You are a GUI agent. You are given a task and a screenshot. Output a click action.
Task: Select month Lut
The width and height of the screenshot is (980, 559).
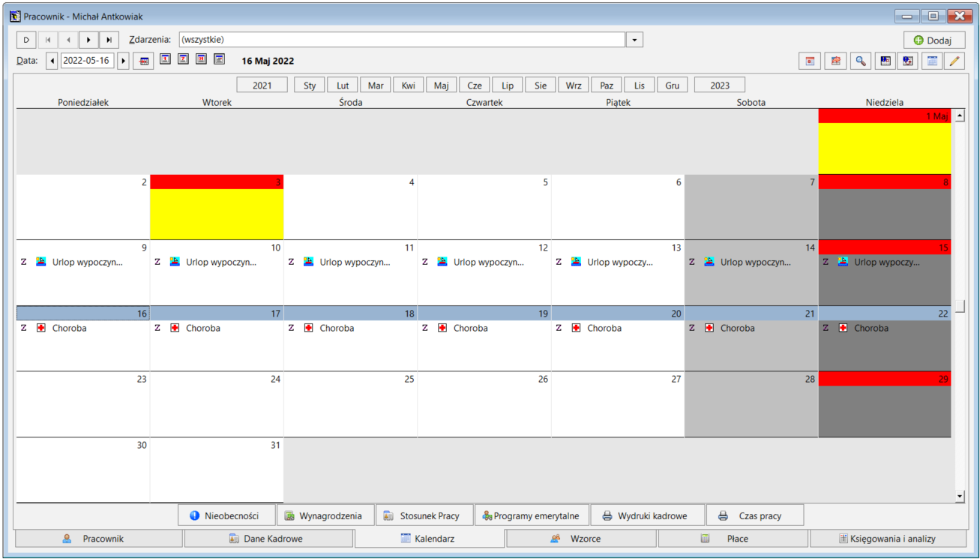coord(343,86)
